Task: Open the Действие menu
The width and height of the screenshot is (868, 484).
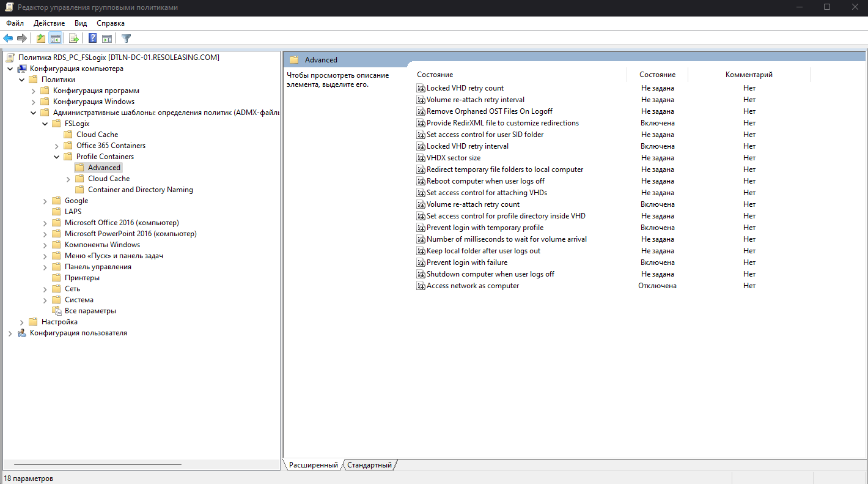Action: pyautogui.click(x=49, y=23)
